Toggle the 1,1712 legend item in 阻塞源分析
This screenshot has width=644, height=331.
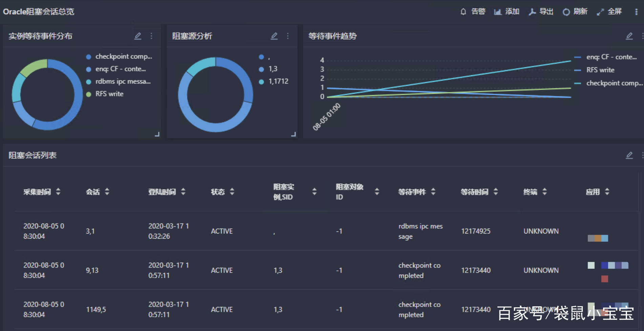pyautogui.click(x=274, y=82)
